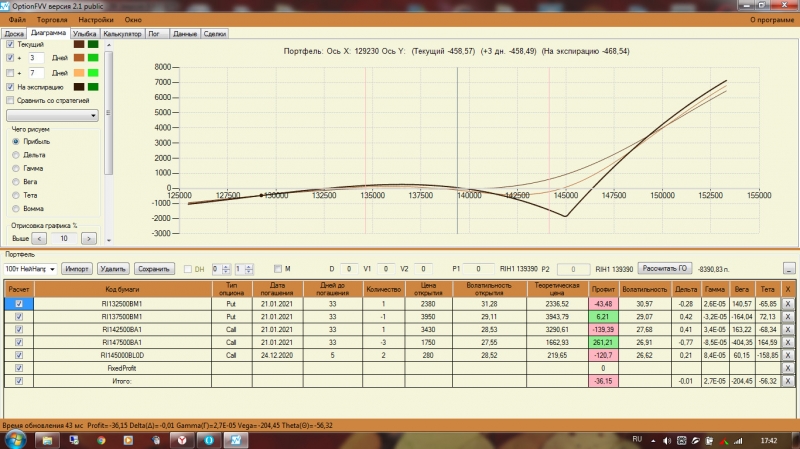This screenshot has width=800, height=449.
Task: Show hidden tray icons arrow
Action: coord(653,440)
